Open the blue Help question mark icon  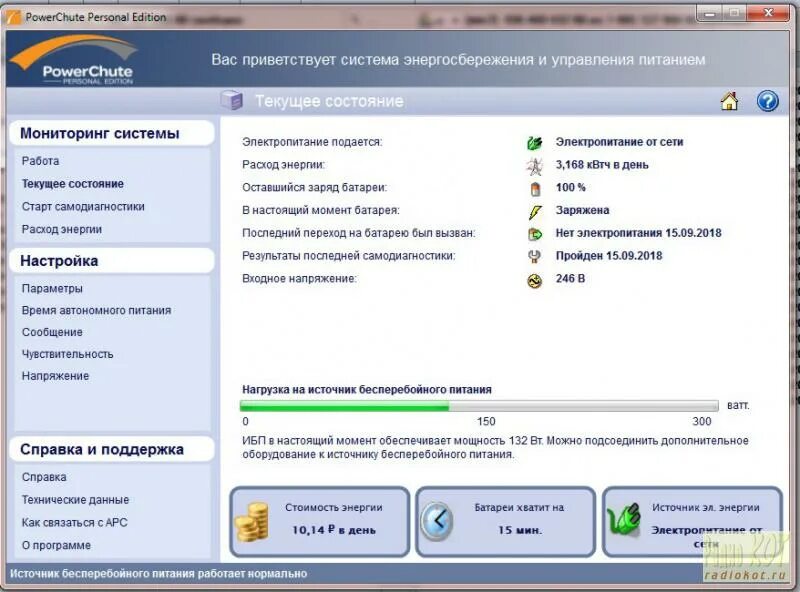(767, 101)
